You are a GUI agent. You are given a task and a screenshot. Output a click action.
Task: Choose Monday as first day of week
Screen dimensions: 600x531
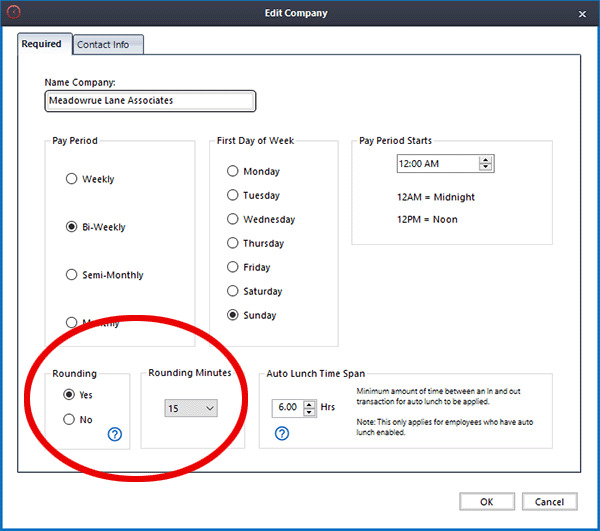pos(233,171)
